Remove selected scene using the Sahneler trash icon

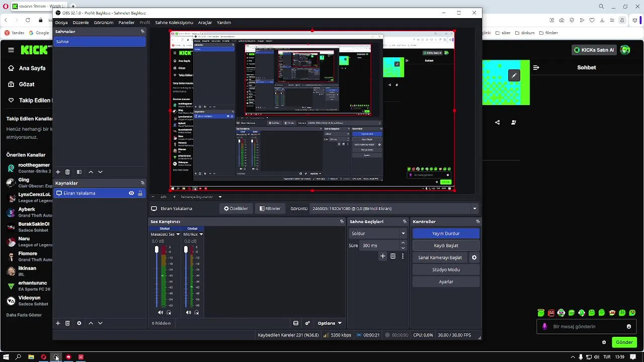67,172
